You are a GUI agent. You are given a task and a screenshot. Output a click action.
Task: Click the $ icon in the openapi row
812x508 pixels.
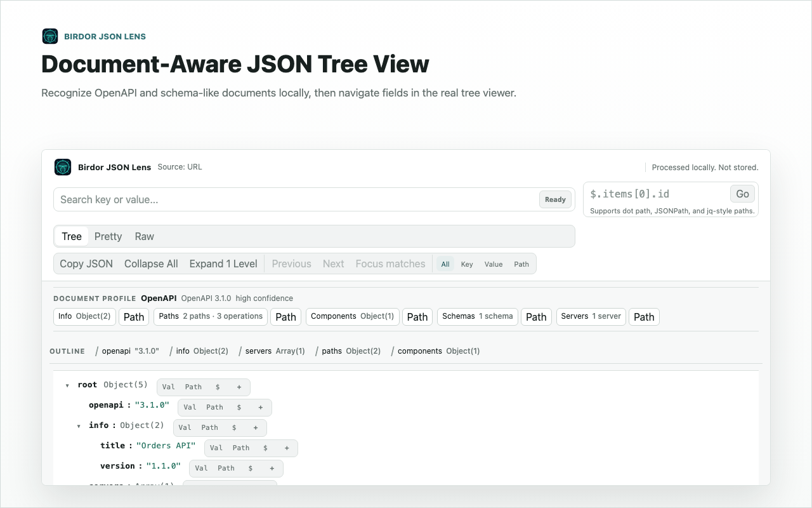tap(239, 407)
